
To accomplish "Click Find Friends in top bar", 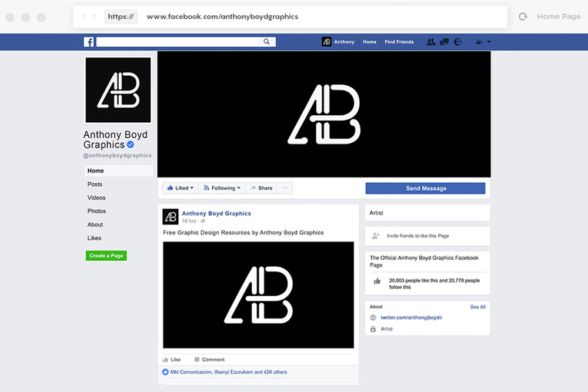I will coord(399,42).
